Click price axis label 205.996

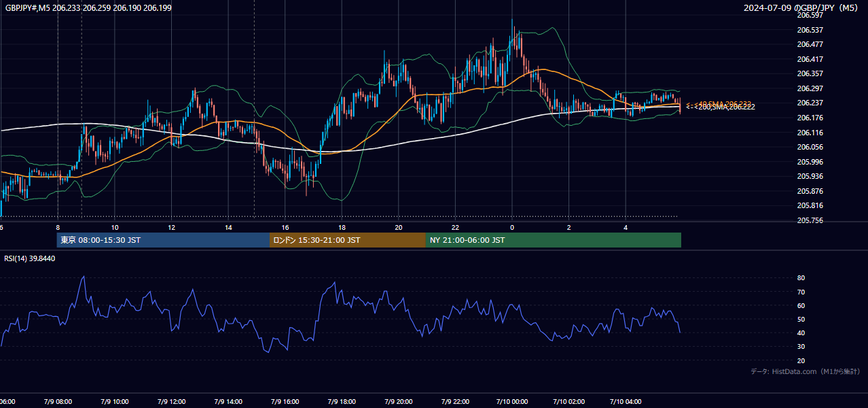click(x=810, y=162)
